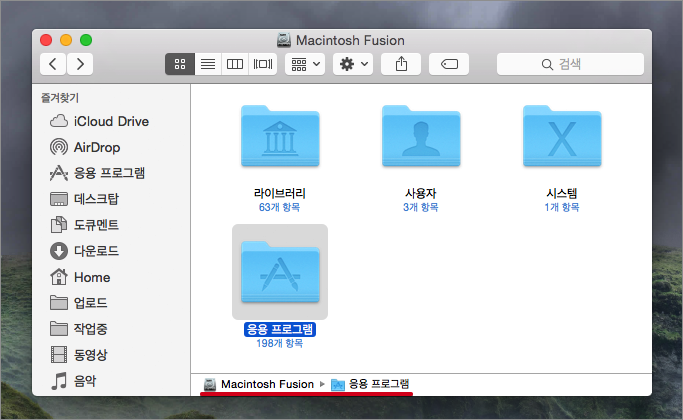Select the 응용 프로그램 folder icon in the file area
This screenshot has width=683, height=420.
click(x=280, y=272)
